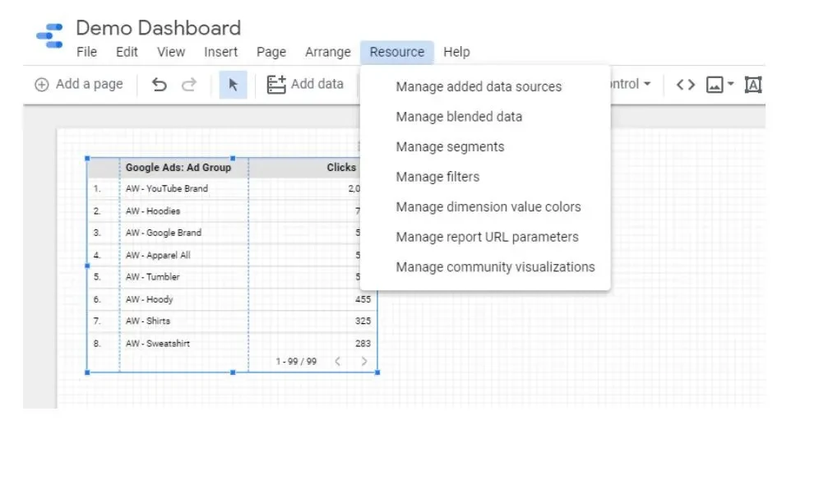Click the Add a page plus icon

41,84
